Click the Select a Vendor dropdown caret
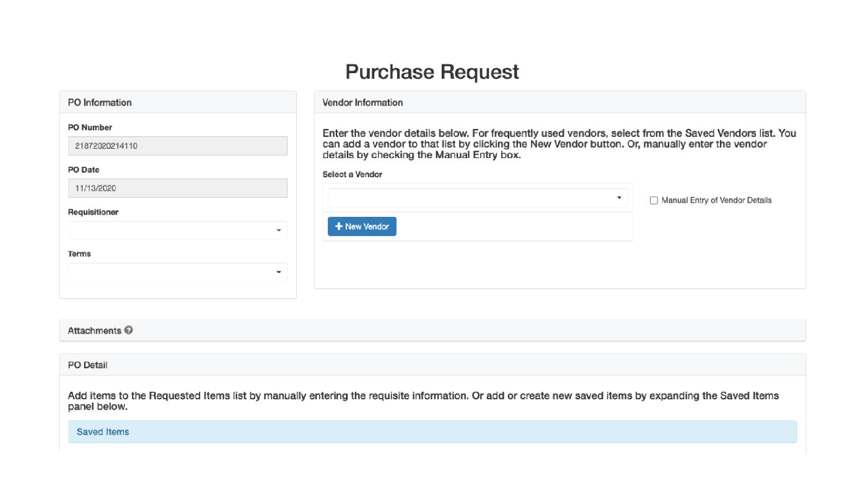The width and height of the screenshot is (868, 481). coord(618,198)
